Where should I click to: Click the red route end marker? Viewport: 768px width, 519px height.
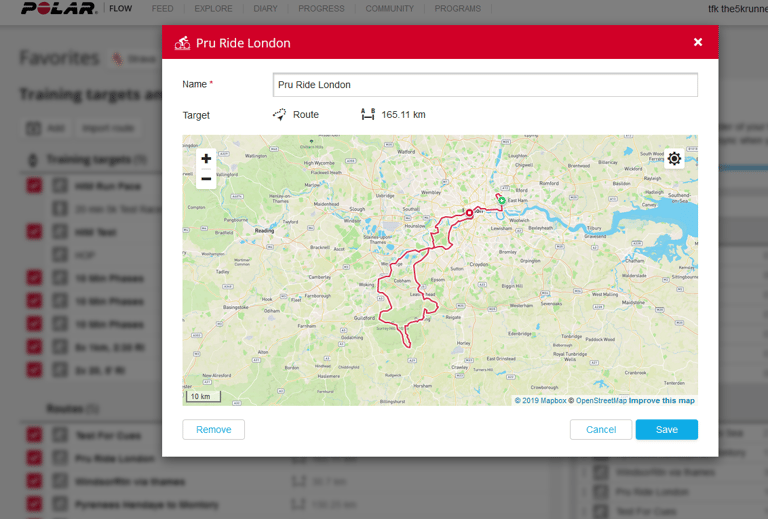469,212
